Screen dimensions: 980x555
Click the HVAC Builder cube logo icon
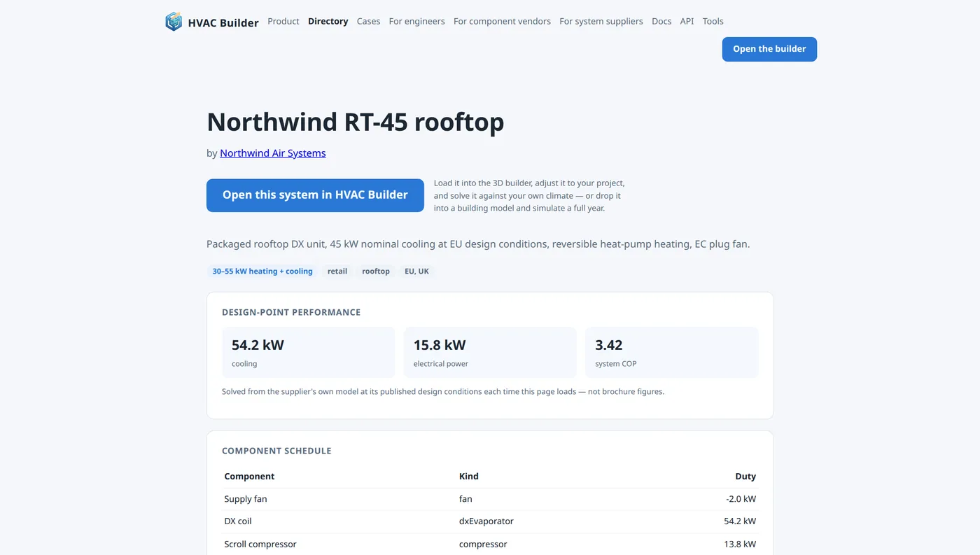(x=174, y=22)
